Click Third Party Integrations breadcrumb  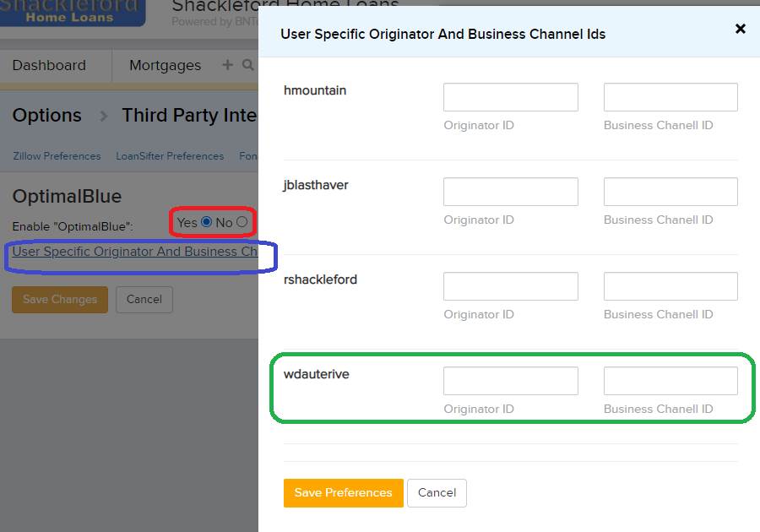pos(189,116)
